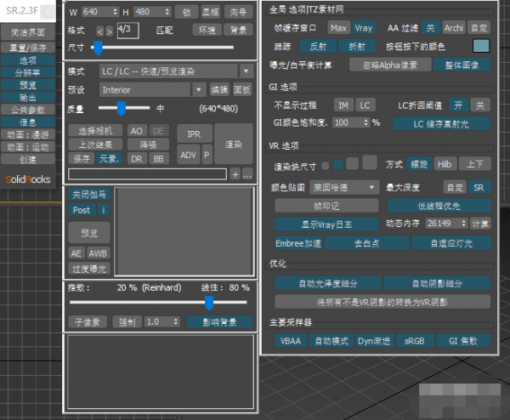510x420 pixels.
Task: Select Archi AA filter option
Action: pos(453,28)
